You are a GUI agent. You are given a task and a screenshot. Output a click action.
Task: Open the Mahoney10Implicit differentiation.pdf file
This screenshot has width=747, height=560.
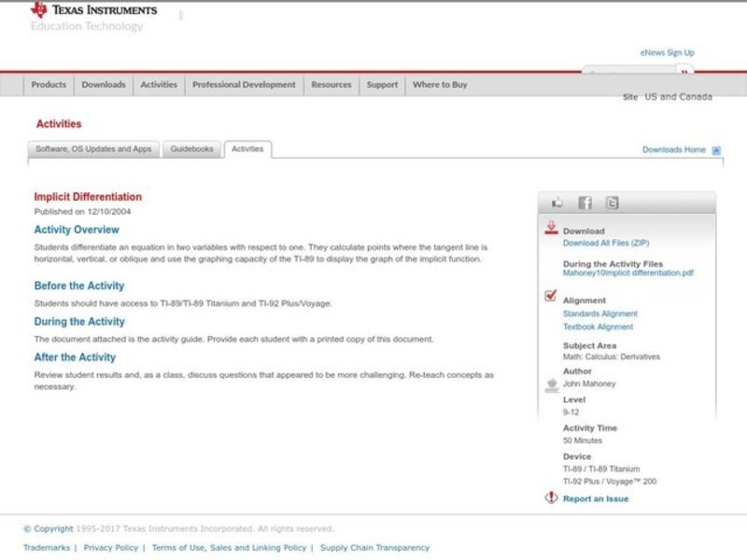tap(627, 273)
